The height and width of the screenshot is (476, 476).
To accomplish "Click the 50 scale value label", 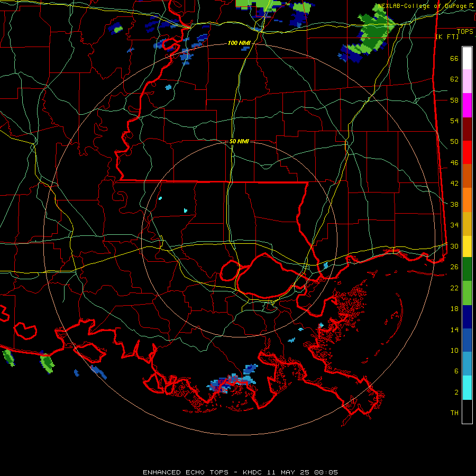I will pos(454,141).
